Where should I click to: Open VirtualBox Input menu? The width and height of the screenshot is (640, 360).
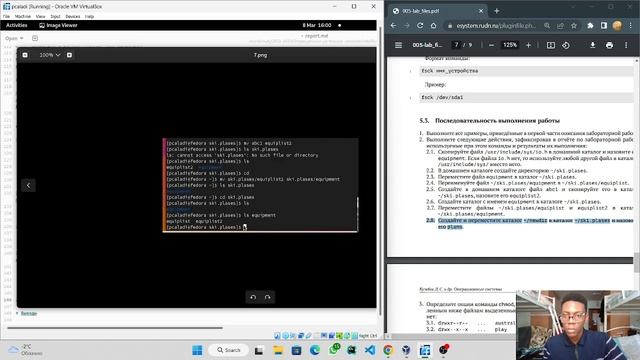[x=56, y=16]
